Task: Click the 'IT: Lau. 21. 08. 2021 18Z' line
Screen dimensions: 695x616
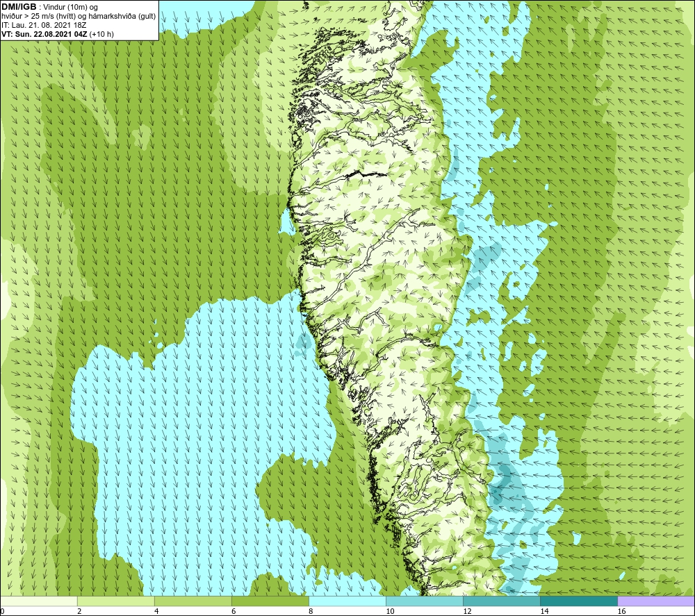Action: [44, 25]
